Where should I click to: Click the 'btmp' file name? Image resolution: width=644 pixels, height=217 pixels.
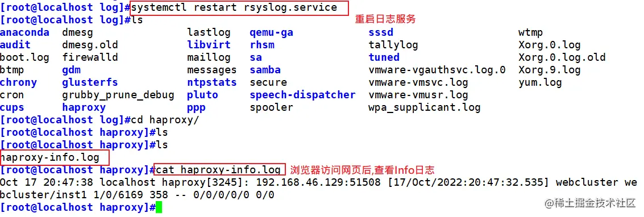point(12,70)
